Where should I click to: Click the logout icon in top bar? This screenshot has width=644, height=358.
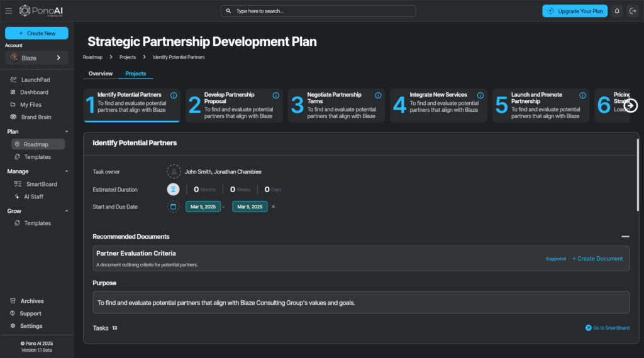(x=632, y=11)
